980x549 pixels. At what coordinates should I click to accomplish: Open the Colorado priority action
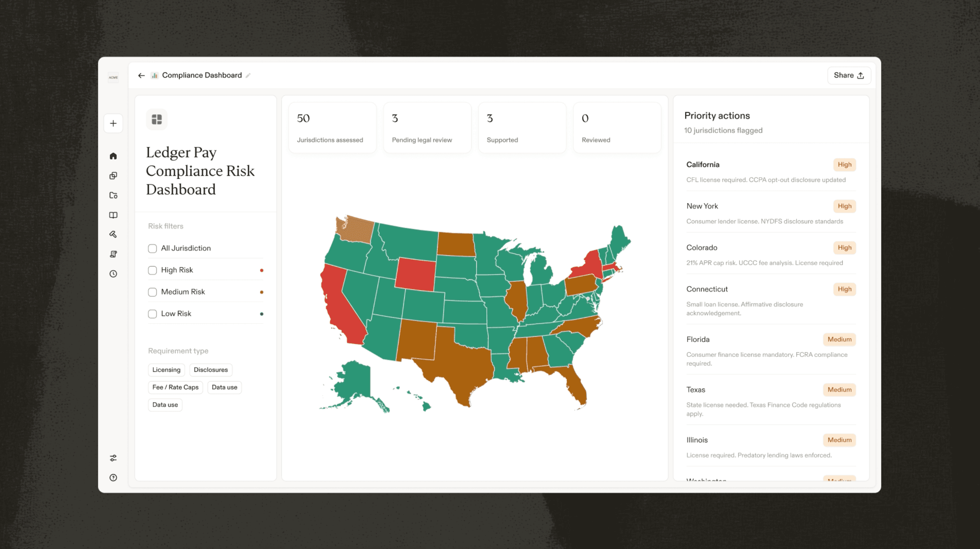pyautogui.click(x=771, y=255)
